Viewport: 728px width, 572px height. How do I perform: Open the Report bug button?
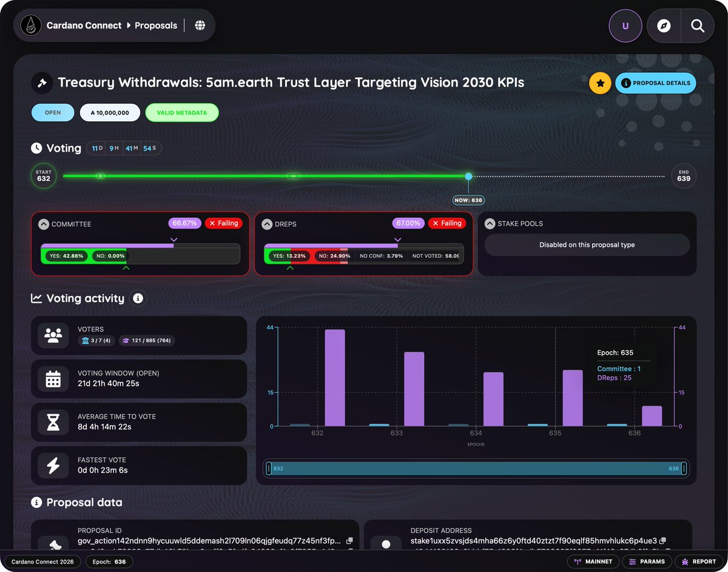point(699,562)
